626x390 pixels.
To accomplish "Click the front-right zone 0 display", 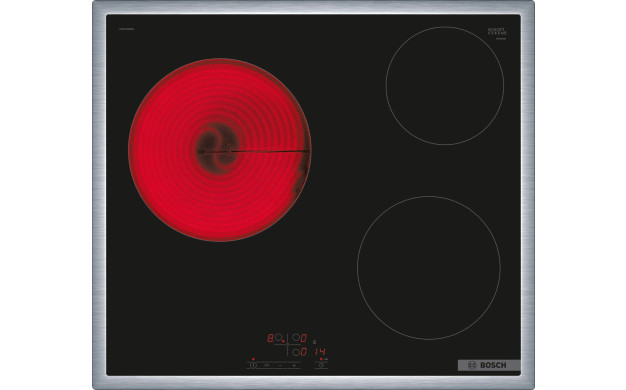I will 303,352.
